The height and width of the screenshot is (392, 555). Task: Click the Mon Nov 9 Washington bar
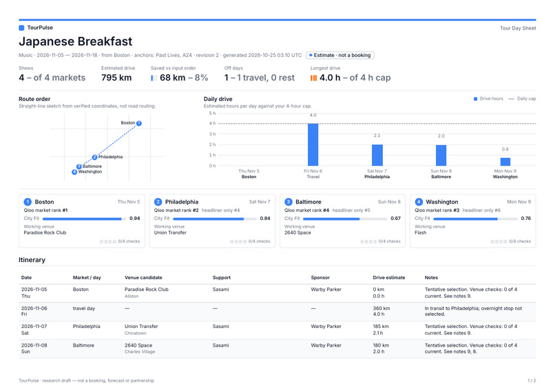(505, 162)
